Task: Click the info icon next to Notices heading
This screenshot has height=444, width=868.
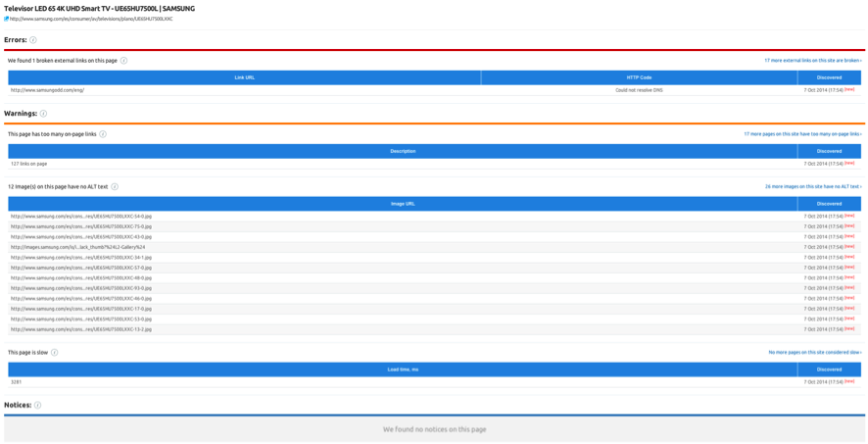Action: click(38, 405)
